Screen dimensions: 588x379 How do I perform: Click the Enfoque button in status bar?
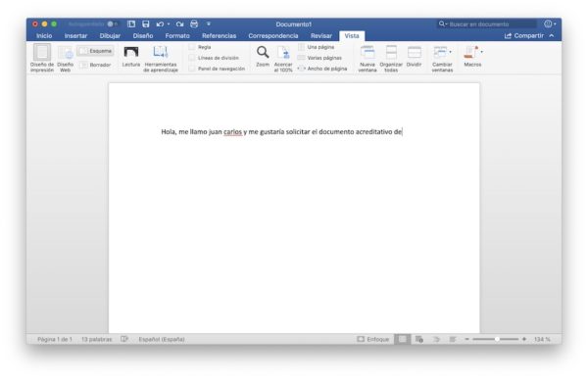click(373, 339)
